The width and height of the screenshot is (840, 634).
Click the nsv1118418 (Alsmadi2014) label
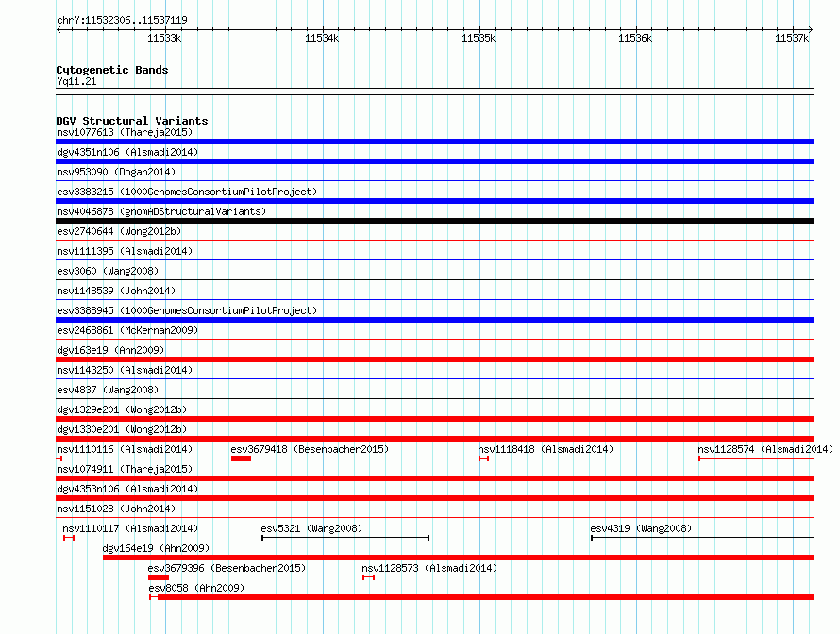click(x=546, y=449)
